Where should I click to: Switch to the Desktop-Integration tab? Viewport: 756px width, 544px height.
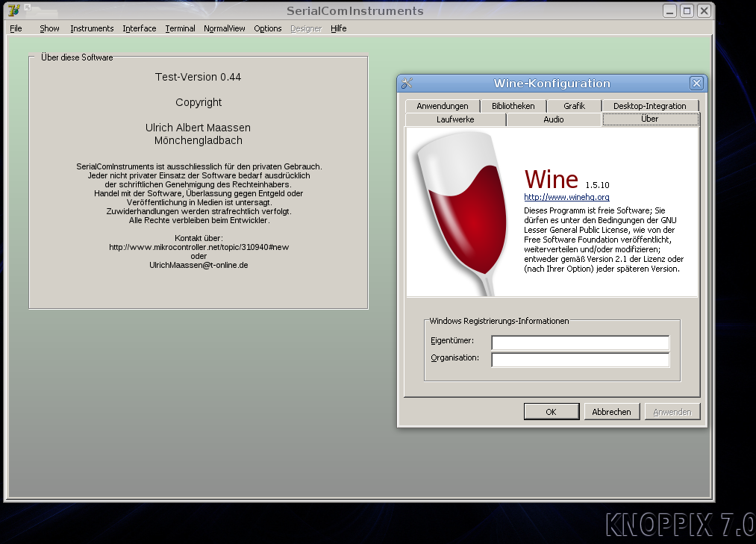pos(649,106)
